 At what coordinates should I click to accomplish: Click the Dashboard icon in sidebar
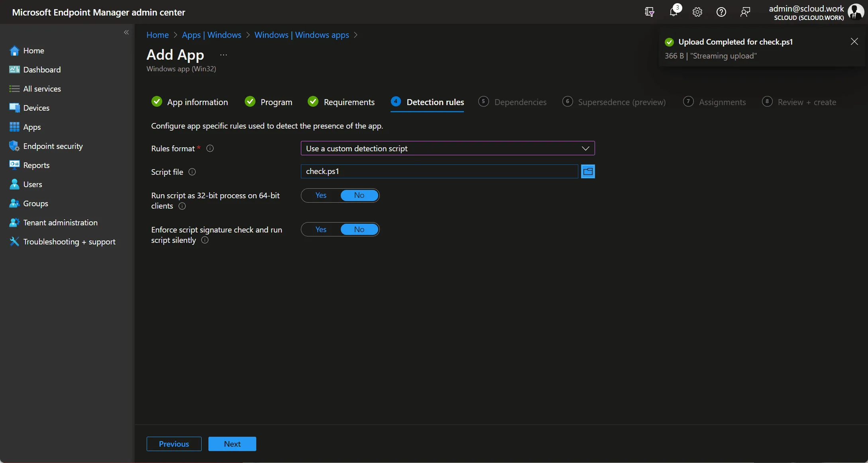[14, 70]
